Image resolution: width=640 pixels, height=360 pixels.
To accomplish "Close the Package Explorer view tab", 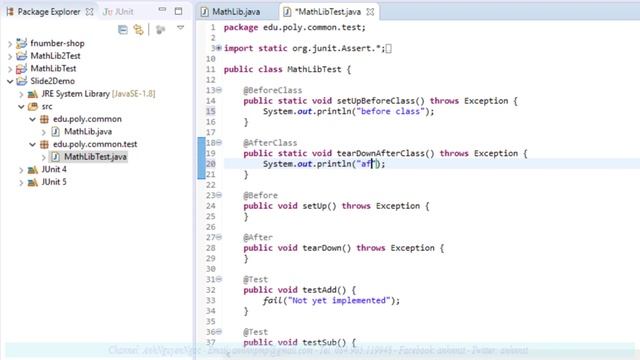I will coord(89,12).
